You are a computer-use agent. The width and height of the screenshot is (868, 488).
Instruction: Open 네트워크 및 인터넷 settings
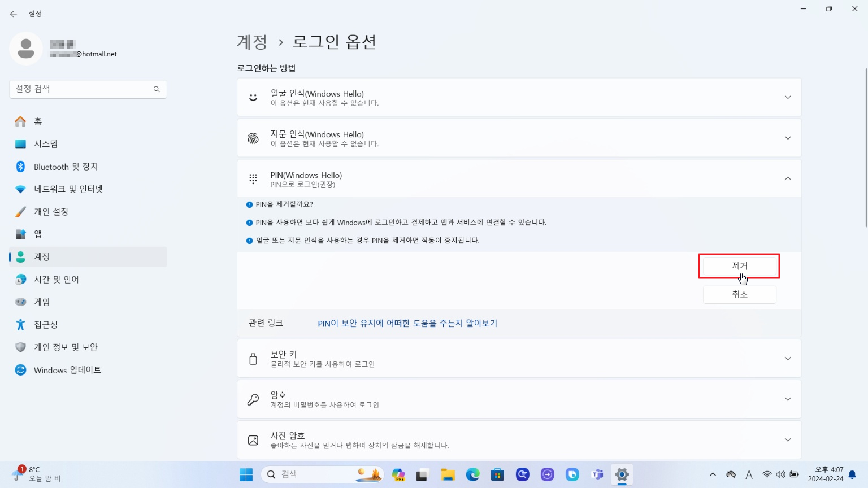68,189
